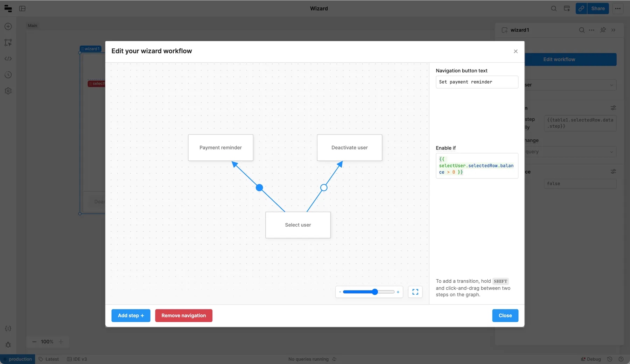The width and height of the screenshot is (630, 364).
Task: Click the Share button
Action: click(598, 8)
